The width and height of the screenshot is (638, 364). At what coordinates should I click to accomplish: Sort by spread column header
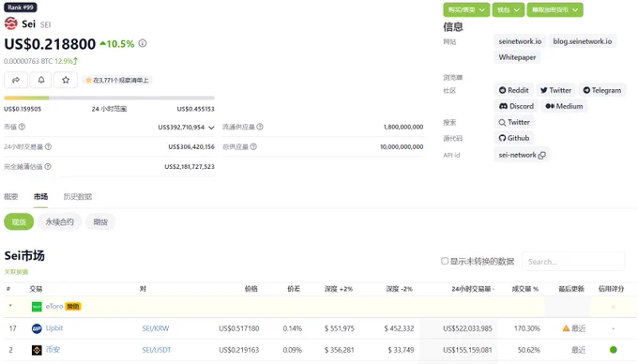tap(294, 289)
